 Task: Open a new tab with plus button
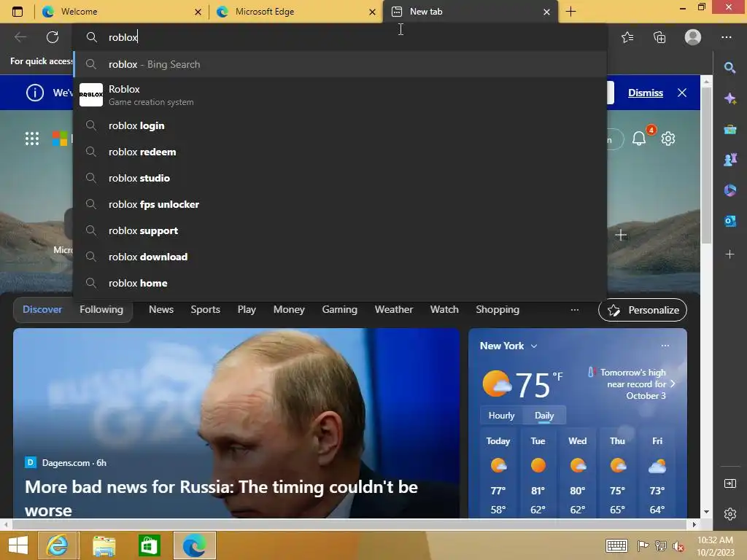tap(570, 12)
